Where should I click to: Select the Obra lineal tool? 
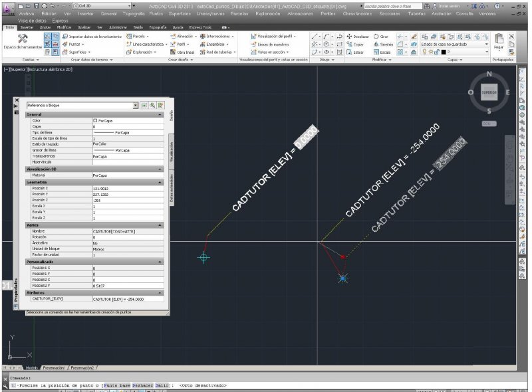pyautogui.click(x=182, y=52)
